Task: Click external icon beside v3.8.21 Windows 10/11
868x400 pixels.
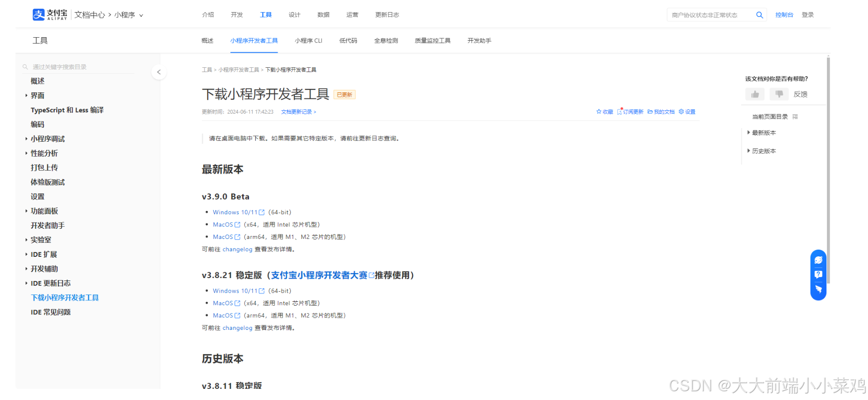Action: tap(262, 291)
